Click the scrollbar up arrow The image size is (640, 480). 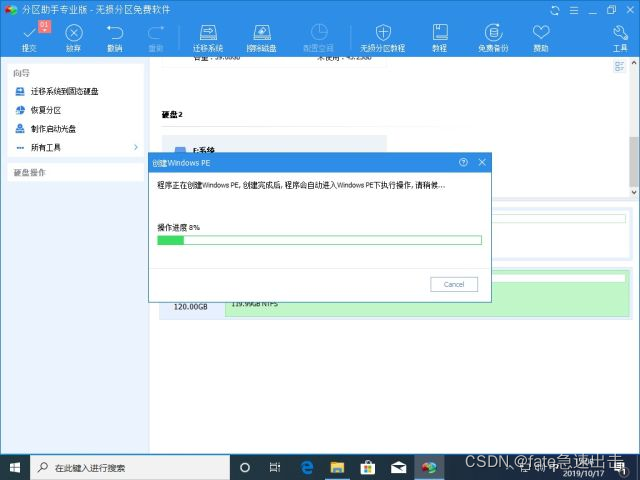click(x=634, y=63)
